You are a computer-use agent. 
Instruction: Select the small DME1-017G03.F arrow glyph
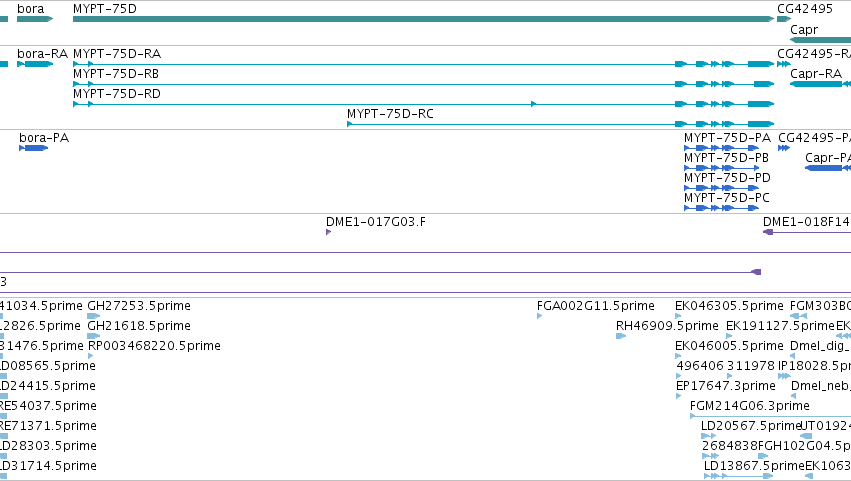(328, 232)
